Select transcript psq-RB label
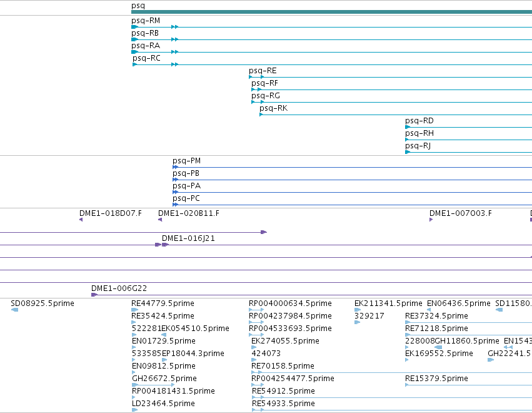This screenshot has height=413, width=532. click(x=145, y=33)
